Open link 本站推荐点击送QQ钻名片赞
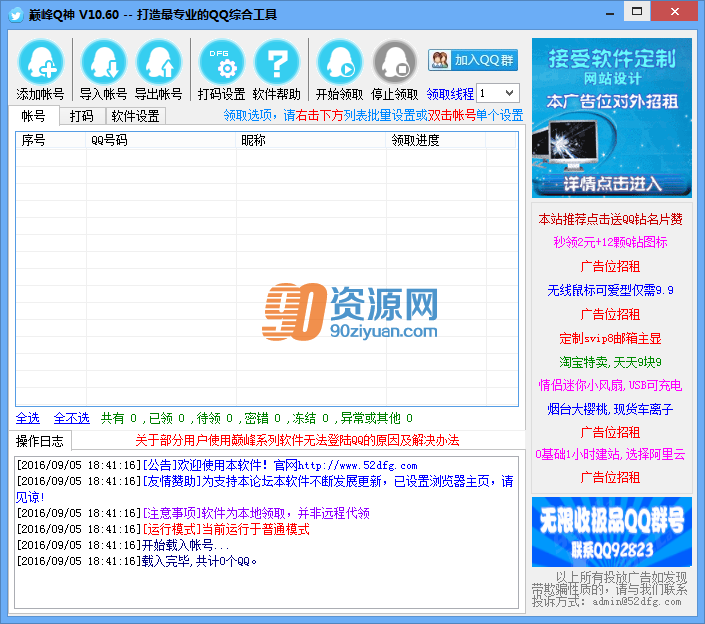 coord(611,219)
